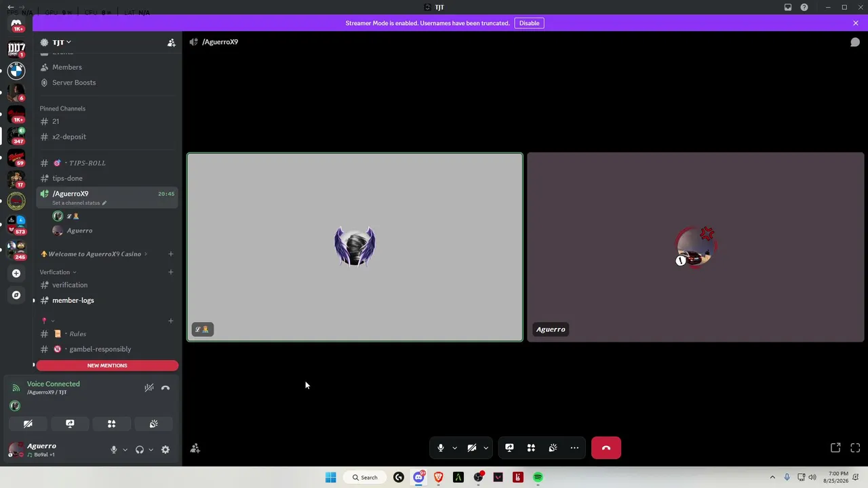
Task: Open microphone options arrow in call bar
Action: click(454, 448)
